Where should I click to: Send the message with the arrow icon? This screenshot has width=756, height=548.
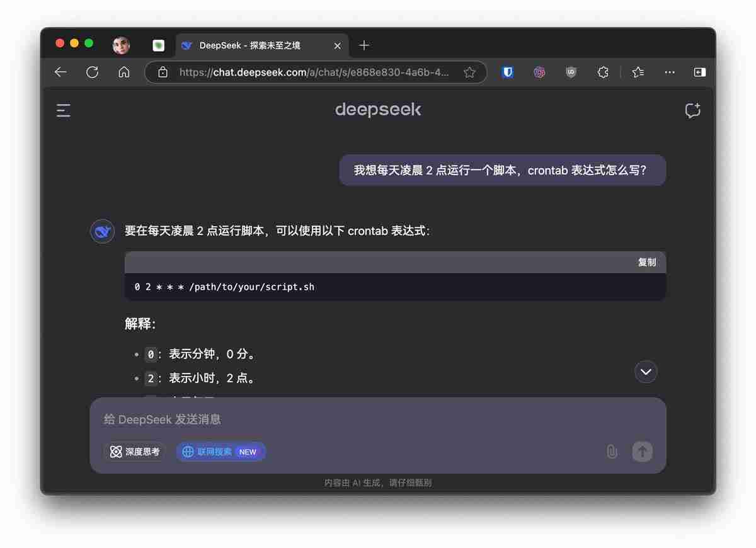[642, 452]
